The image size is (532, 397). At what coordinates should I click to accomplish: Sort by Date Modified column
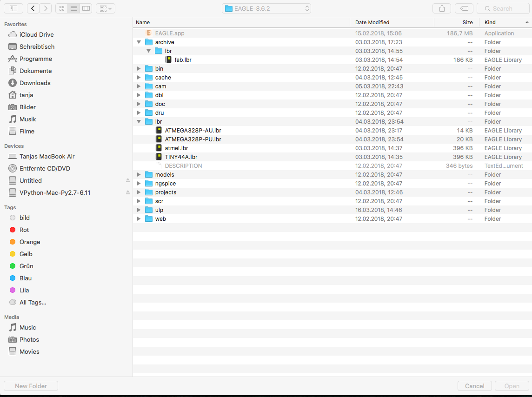pos(392,22)
